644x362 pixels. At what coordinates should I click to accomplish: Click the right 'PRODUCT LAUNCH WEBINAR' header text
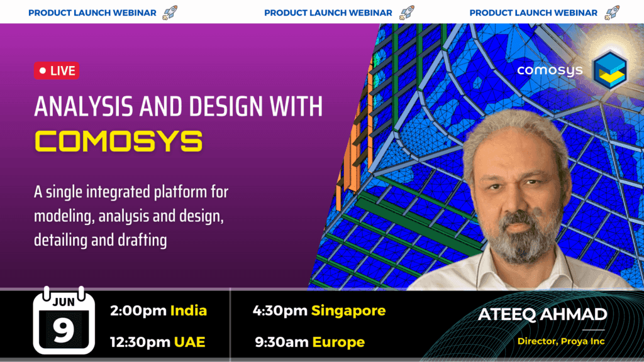point(533,13)
